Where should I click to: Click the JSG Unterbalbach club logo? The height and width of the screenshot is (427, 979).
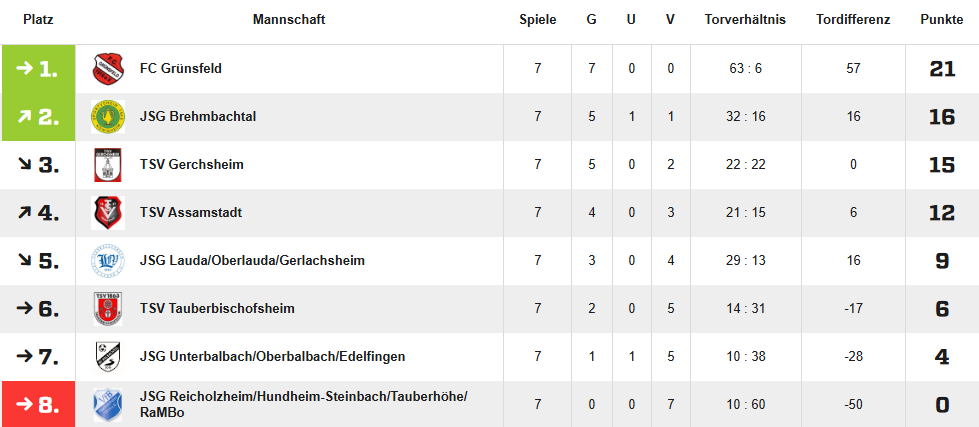coord(107,357)
